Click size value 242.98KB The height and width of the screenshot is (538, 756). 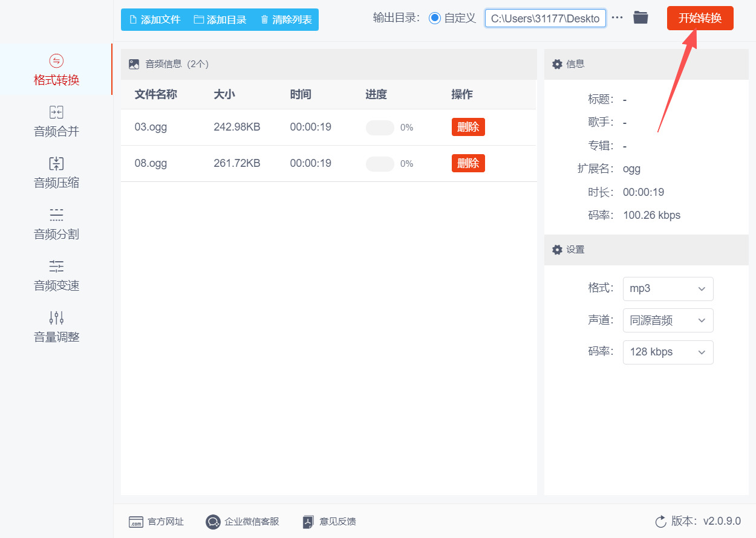(237, 127)
